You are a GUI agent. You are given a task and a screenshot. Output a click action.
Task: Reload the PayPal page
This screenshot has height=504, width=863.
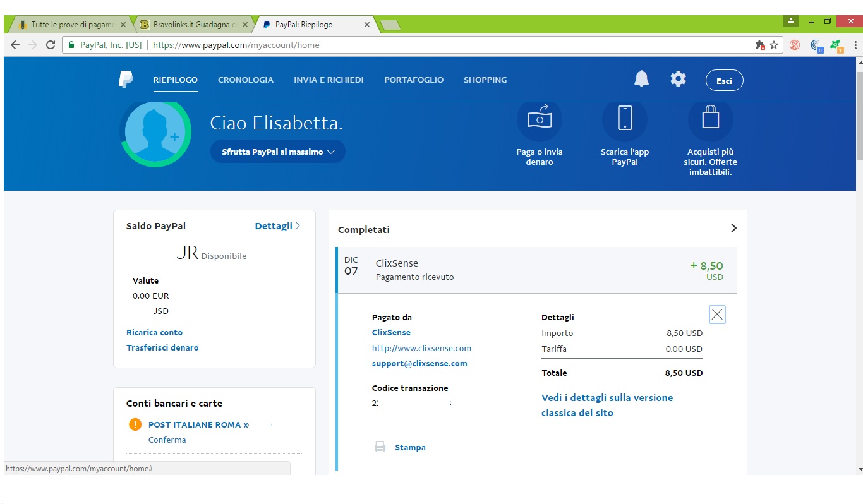tap(51, 45)
